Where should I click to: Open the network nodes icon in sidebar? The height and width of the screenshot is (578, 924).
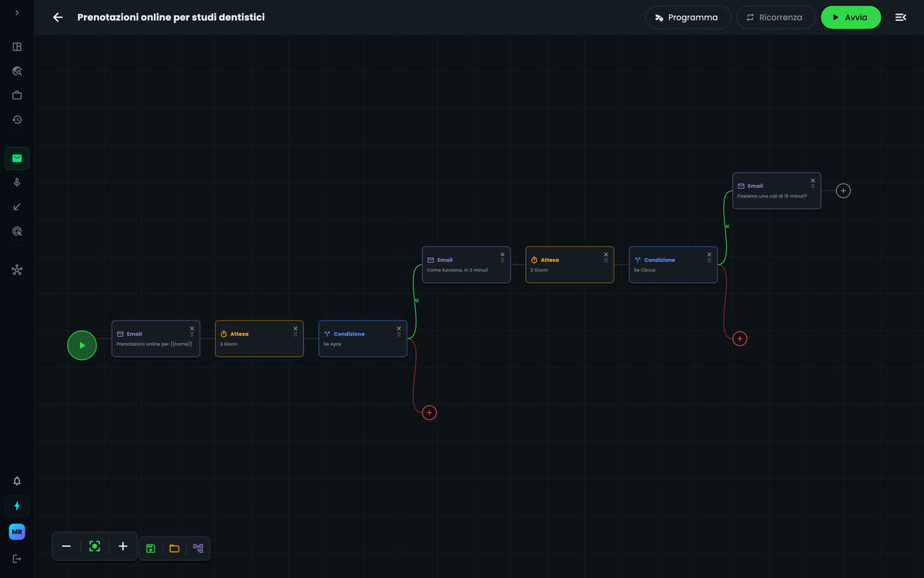tap(17, 270)
